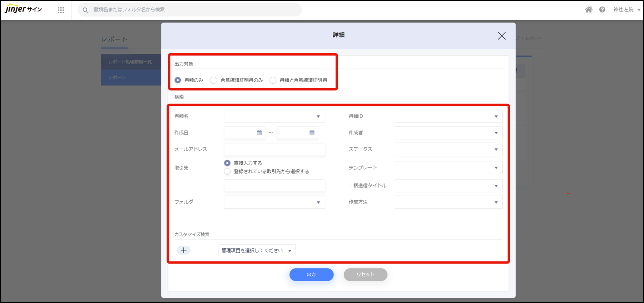Open the help question mark icon
Screen dimensions: 644x303
(602, 10)
